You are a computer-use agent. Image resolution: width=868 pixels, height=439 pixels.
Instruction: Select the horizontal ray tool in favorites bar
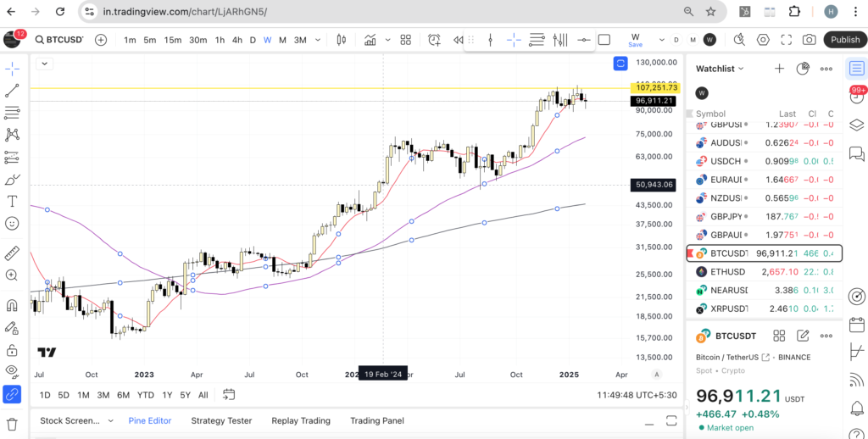(583, 40)
